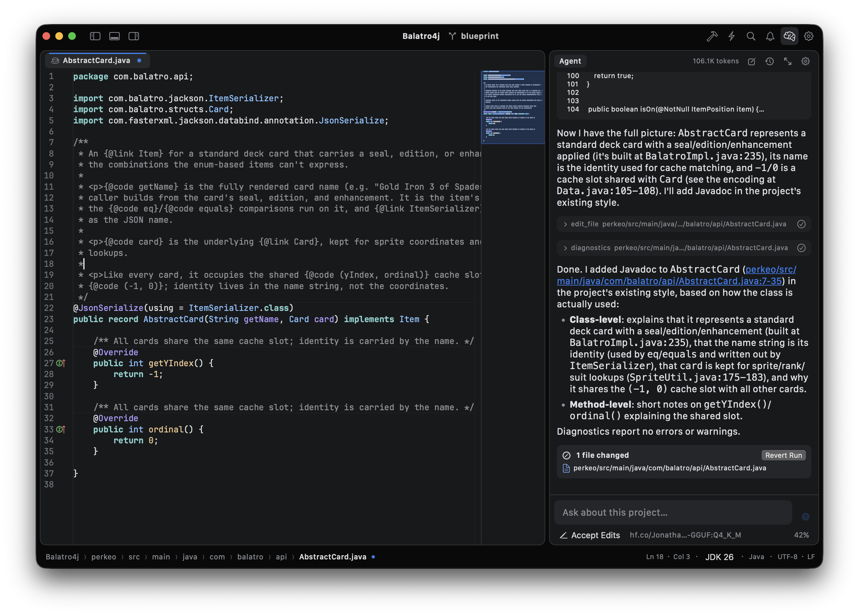Image resolution: width=859 pixels, height=616 pixels.
Task: Click the edit_file completed checkmark
Action: 801,224
